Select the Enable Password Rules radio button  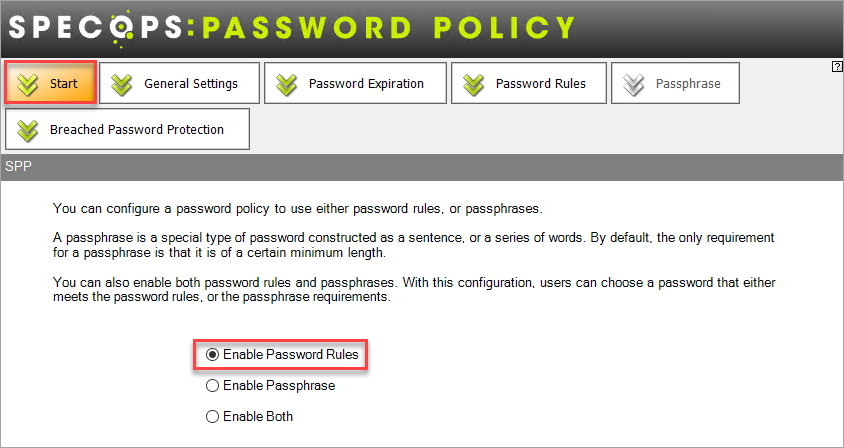(213, 354)
